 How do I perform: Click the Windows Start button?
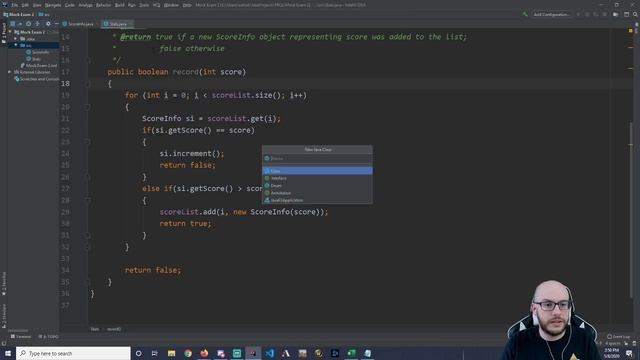point(8,353)
